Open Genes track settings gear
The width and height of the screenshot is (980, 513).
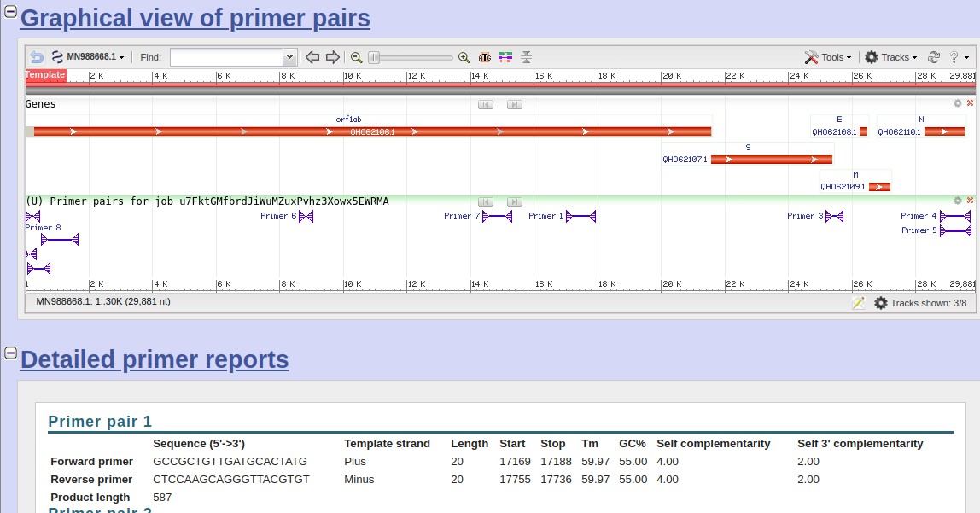coord(958,103)
